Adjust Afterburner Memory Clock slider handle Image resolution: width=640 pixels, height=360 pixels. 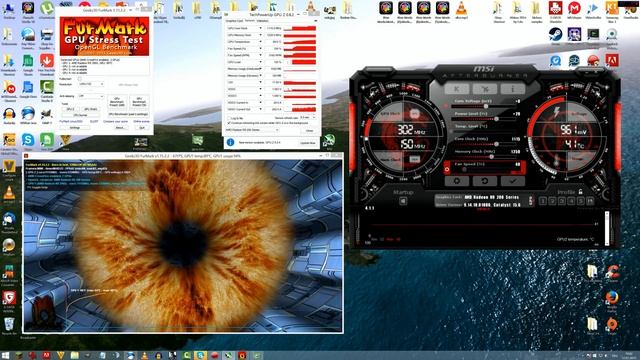(491, 157)
